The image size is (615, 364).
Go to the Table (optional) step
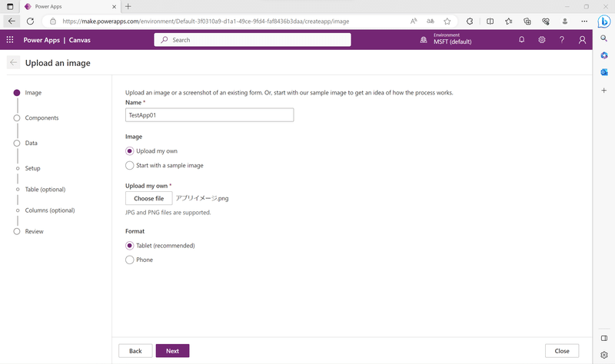point(45,189)
